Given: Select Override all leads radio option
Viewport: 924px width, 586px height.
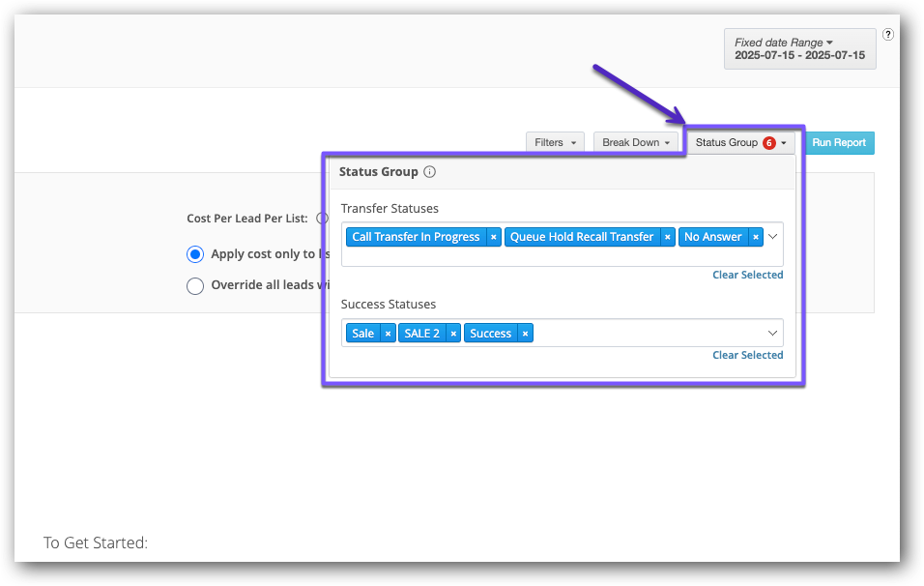Looking at the screenshot, I should click(195, 285).
